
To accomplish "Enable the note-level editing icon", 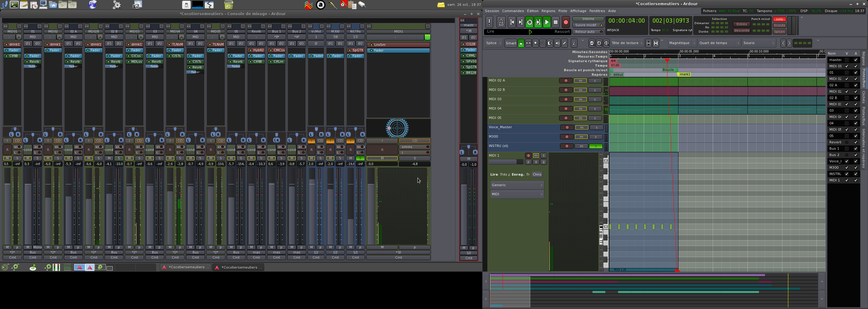I will 574,43.
